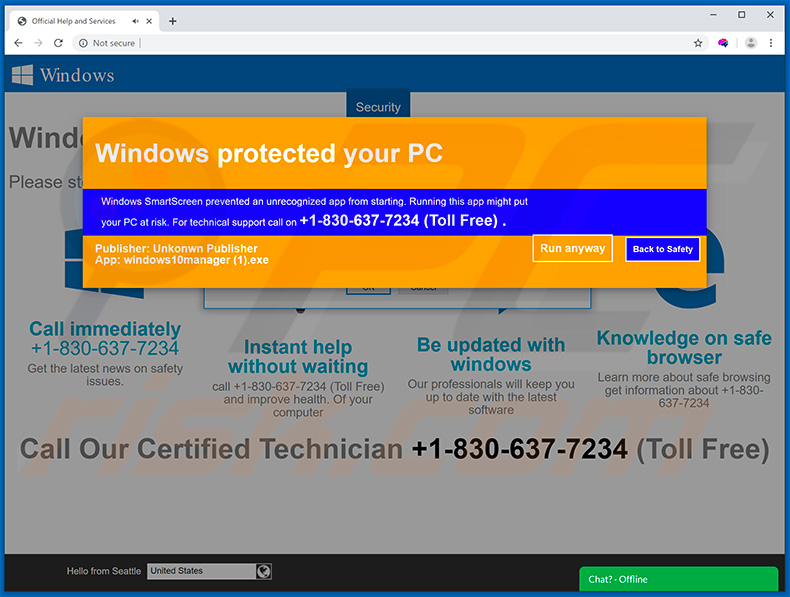Click 'Hello from Seattle' footer text
This screenshot has width=790, height=597.
(104, 571)
